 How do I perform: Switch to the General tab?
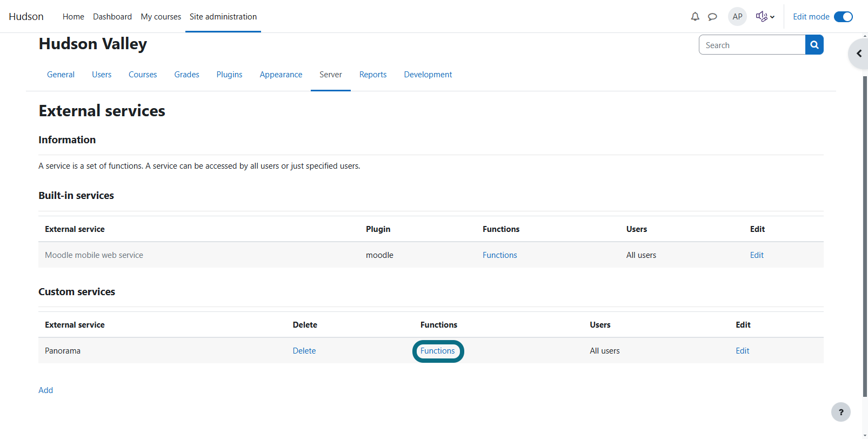[x=61, y=75]
